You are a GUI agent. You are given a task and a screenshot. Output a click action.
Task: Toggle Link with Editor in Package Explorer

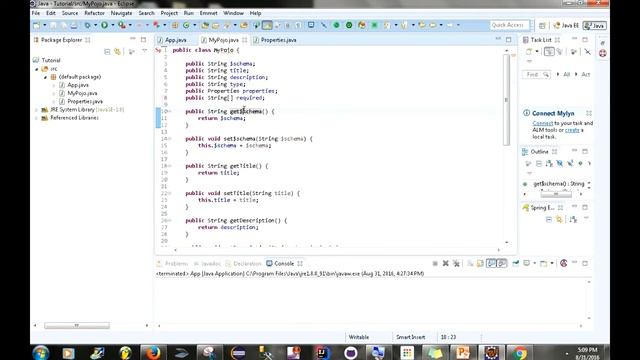(x=118, y=52)
